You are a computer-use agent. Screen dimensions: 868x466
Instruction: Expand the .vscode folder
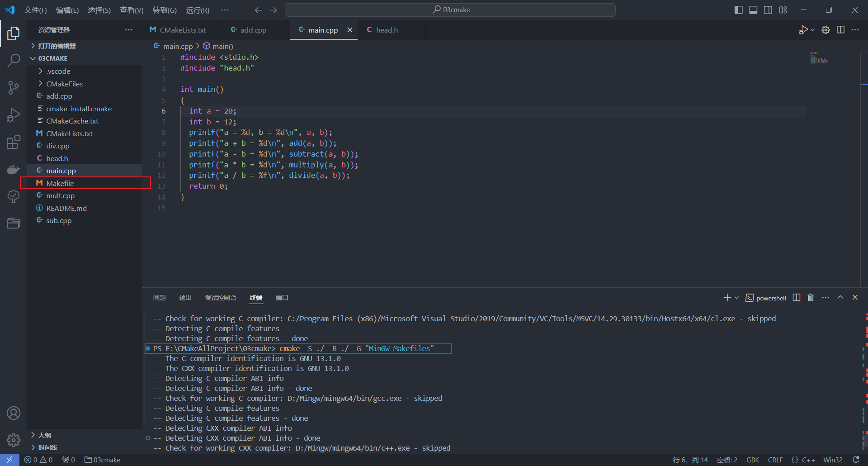[58, 71]
